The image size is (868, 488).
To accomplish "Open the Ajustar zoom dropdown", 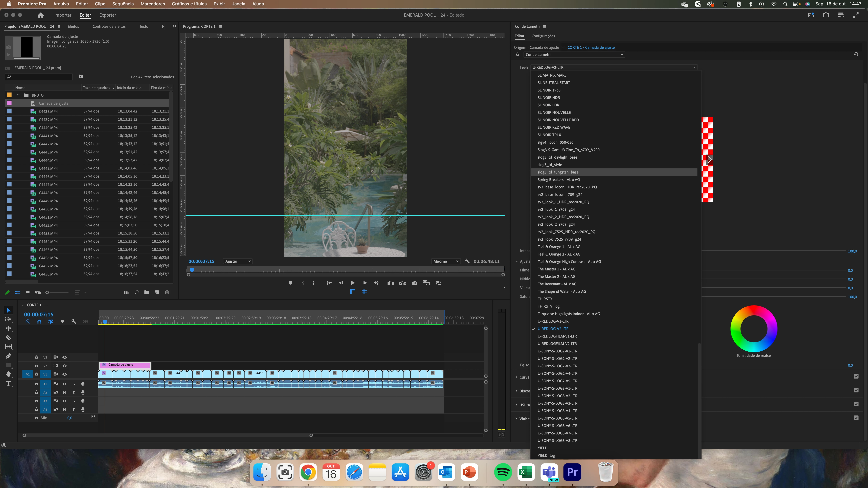I will click(x=238, y=261).
